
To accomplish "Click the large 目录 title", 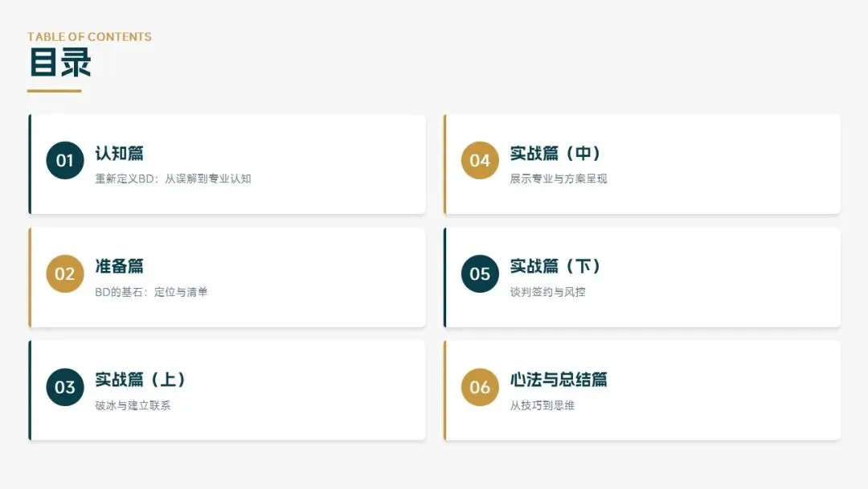I will [x=60, y=64].
